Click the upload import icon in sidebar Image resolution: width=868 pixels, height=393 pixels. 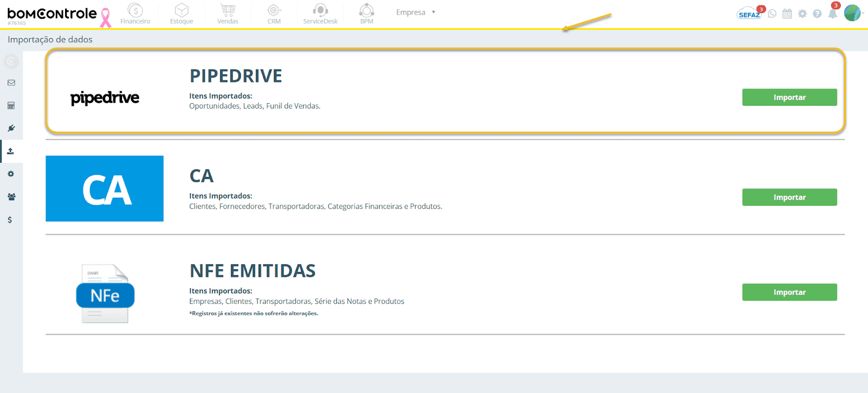point(10,151)
